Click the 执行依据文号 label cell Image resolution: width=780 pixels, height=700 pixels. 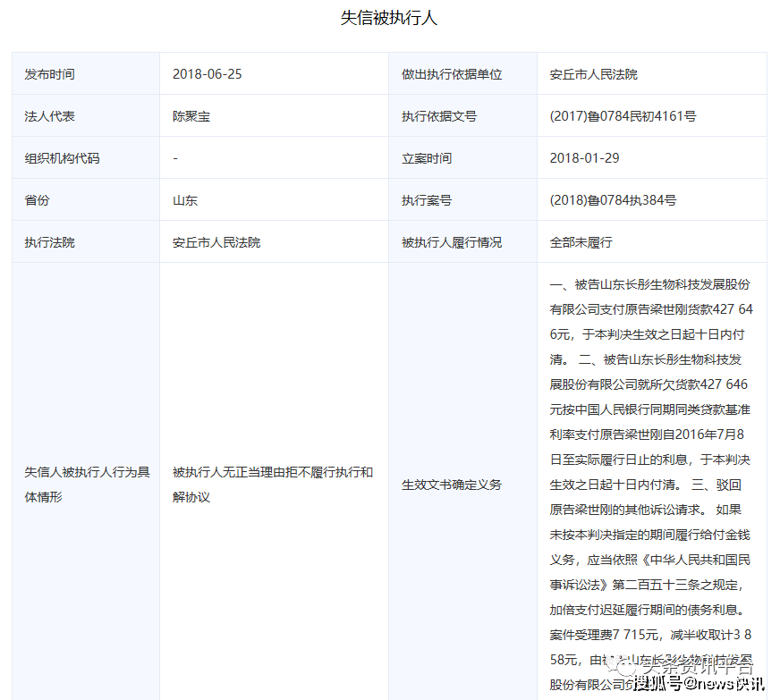439,116
